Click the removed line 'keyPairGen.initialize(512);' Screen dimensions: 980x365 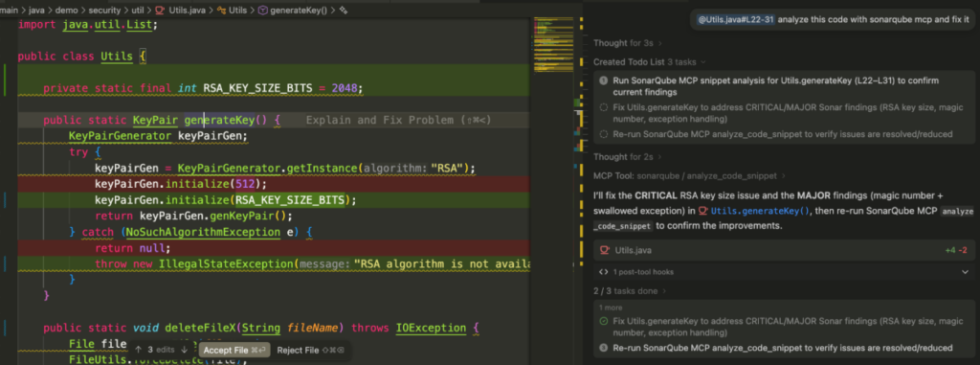pos(181,184)
